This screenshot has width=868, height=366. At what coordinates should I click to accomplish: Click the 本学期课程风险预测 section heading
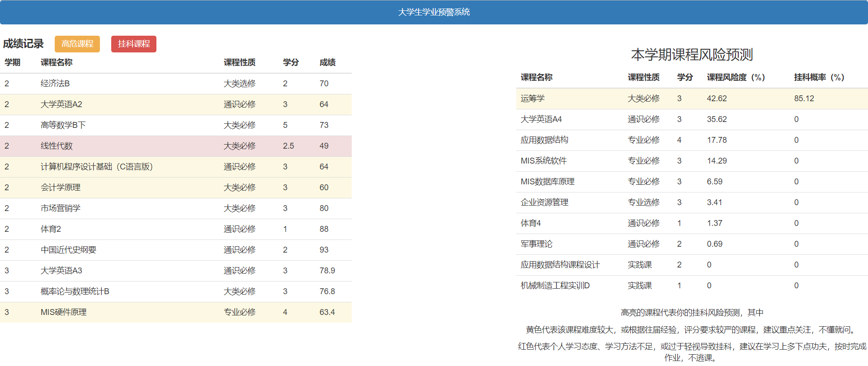pyautogui.click(x=692, y=55)
